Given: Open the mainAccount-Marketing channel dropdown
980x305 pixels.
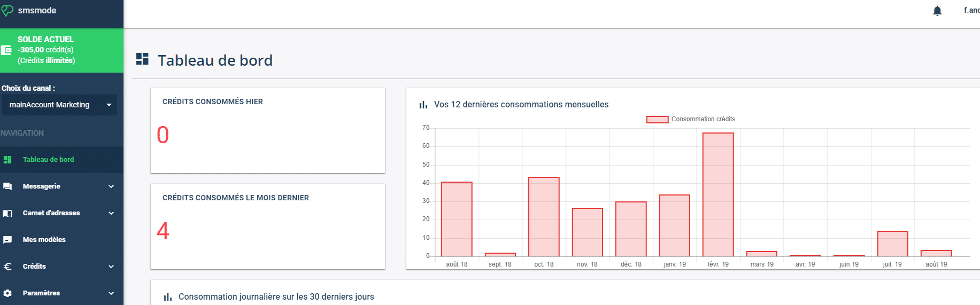Looking at the screenshot, I should [x=59, y=105].
